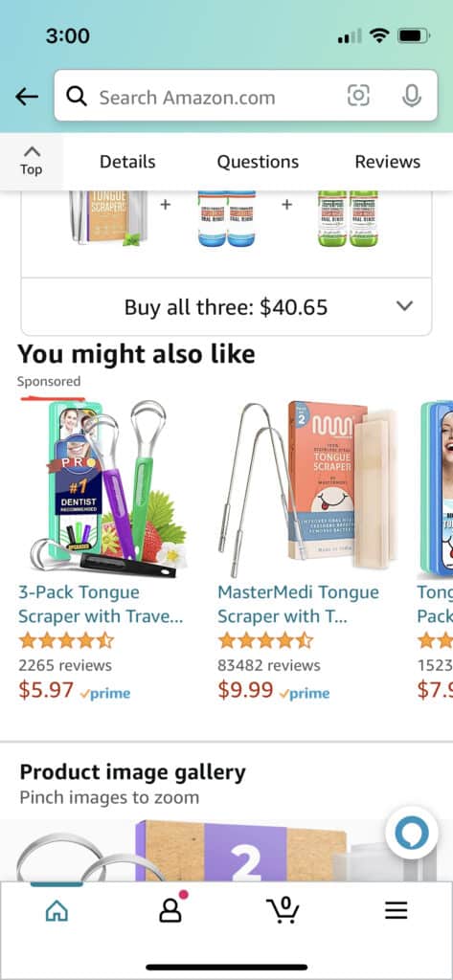Switch to Questions tab
Screen dimensions: 453x980
point(258,162)
